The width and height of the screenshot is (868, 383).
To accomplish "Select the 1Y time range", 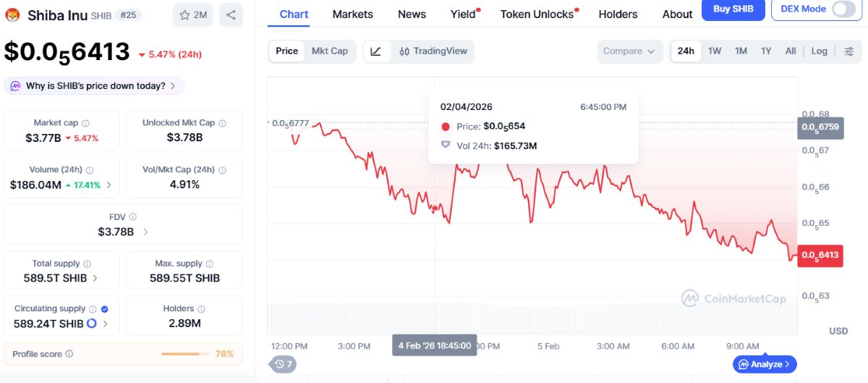I will (x=766, y=51).
